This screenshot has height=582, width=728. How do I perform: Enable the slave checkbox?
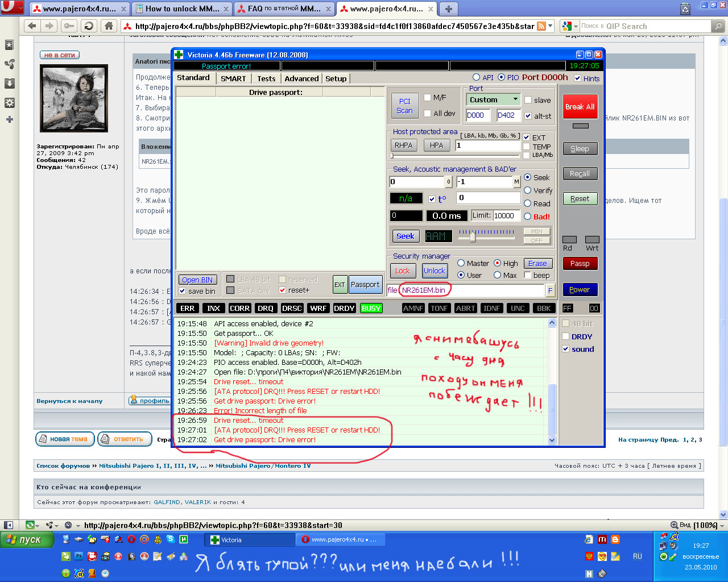point(528,100)
